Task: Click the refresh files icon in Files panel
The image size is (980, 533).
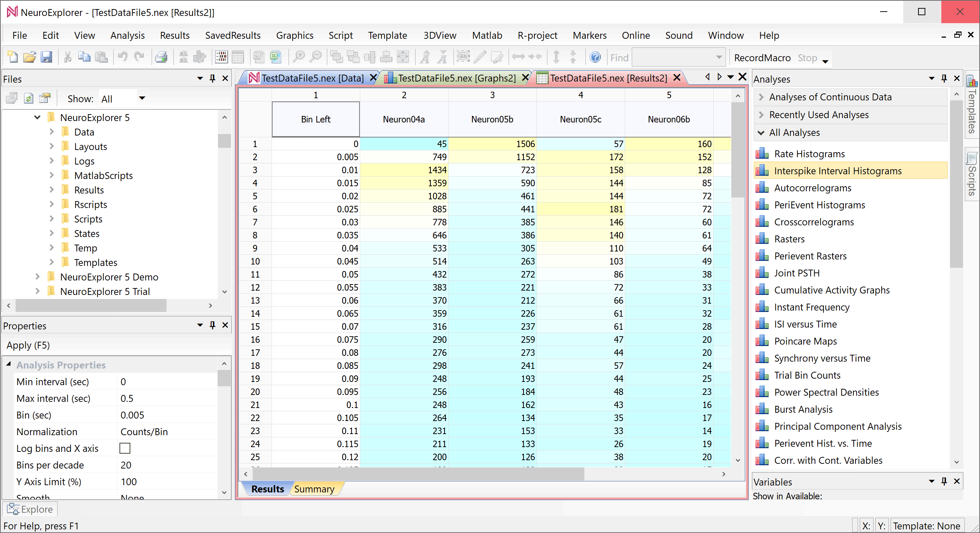Action: pyautogui.click(x=29, y=99)
